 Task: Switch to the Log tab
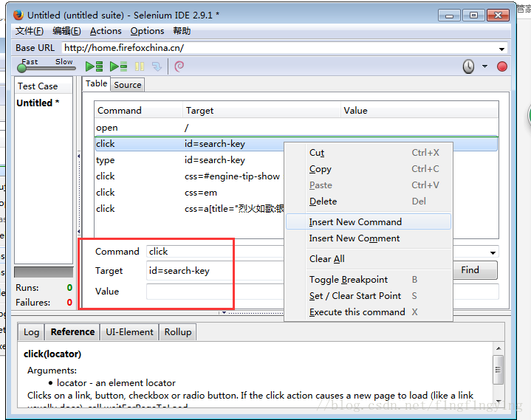(31, 332)
